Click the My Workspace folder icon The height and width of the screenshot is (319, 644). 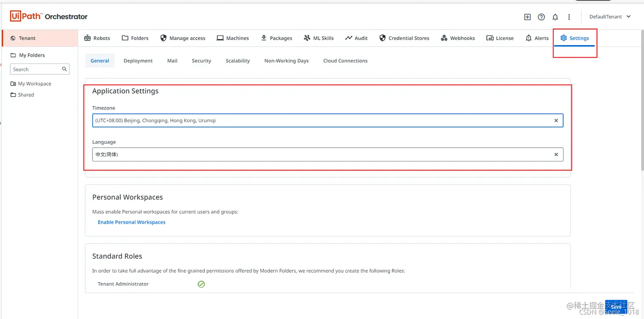tap(13, 83)
